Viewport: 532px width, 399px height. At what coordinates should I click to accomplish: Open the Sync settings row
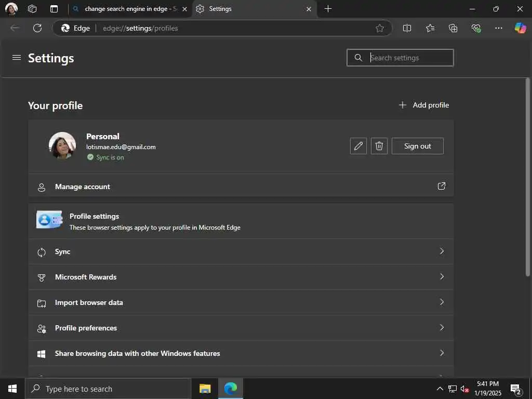[241, 252]
